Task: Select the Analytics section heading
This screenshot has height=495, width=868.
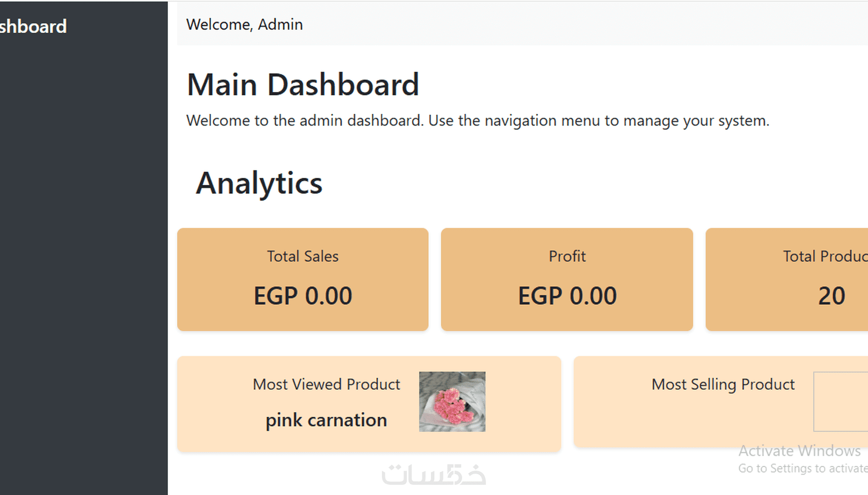Action: (x=259, y=183)
